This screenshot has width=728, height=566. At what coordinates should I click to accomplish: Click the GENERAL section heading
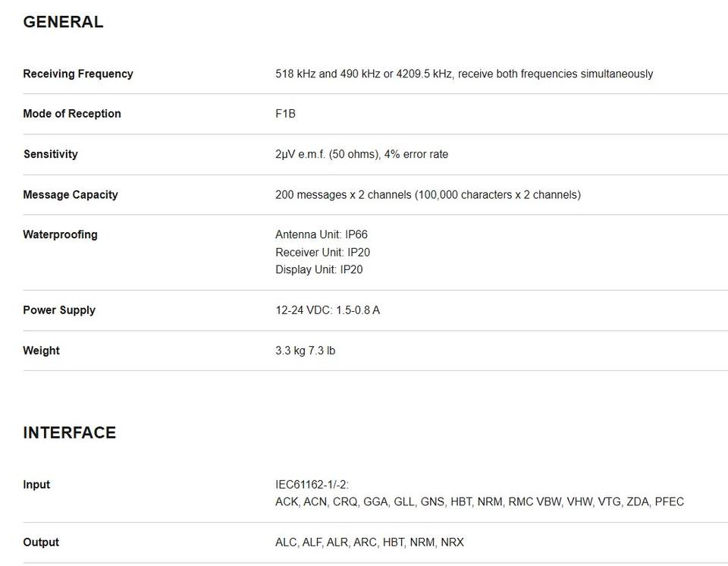tap(63, 22)
